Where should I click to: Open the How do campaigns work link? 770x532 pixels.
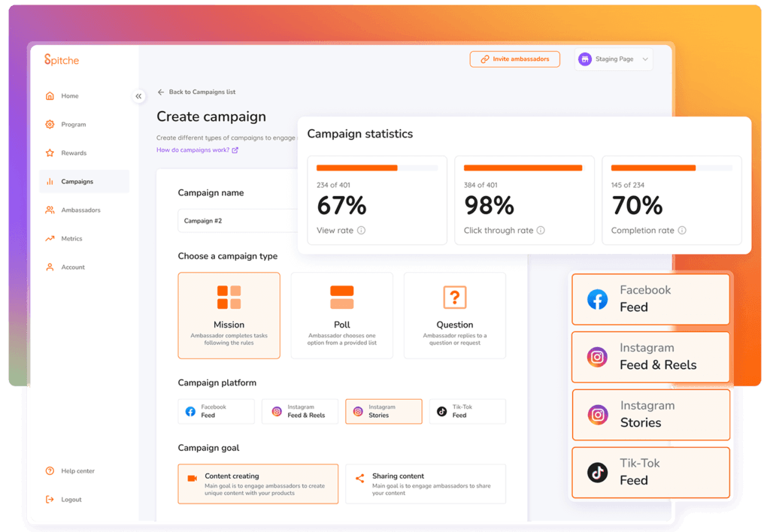tap(198, 150)
